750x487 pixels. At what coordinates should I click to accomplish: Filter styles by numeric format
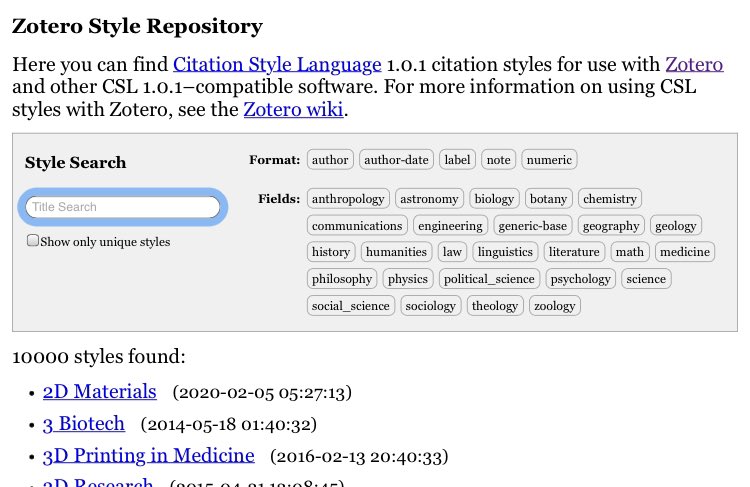549,160
